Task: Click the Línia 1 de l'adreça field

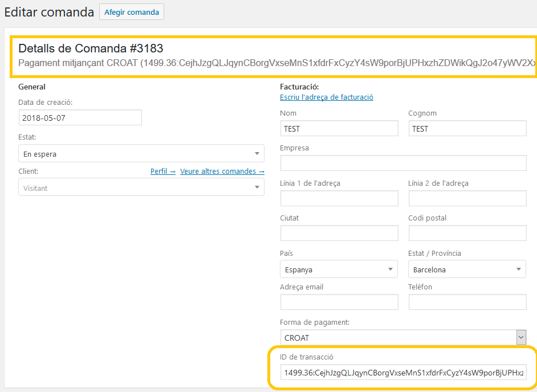Action: tap(339, 199)
